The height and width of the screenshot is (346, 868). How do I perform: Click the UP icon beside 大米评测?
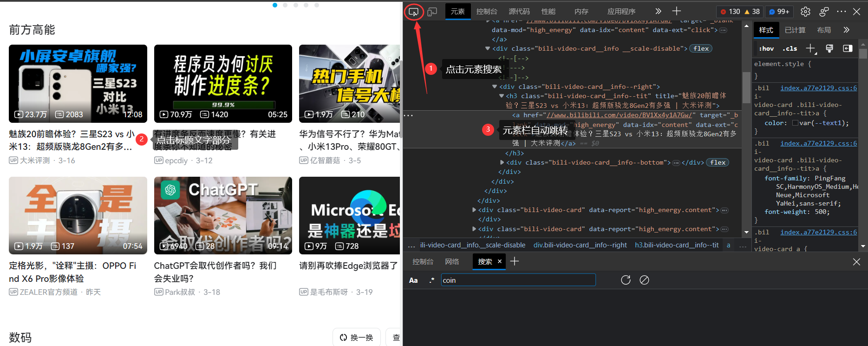[13, 160]
